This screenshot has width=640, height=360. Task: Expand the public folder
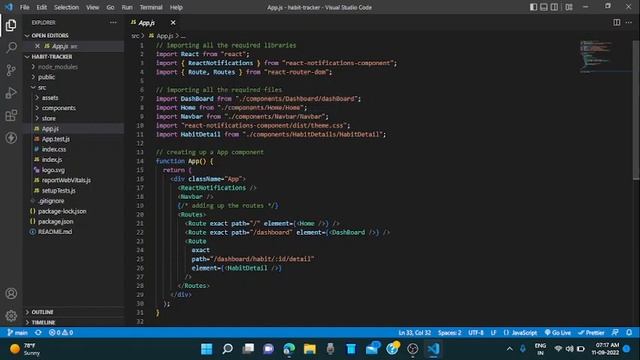(x=73, y=77)
